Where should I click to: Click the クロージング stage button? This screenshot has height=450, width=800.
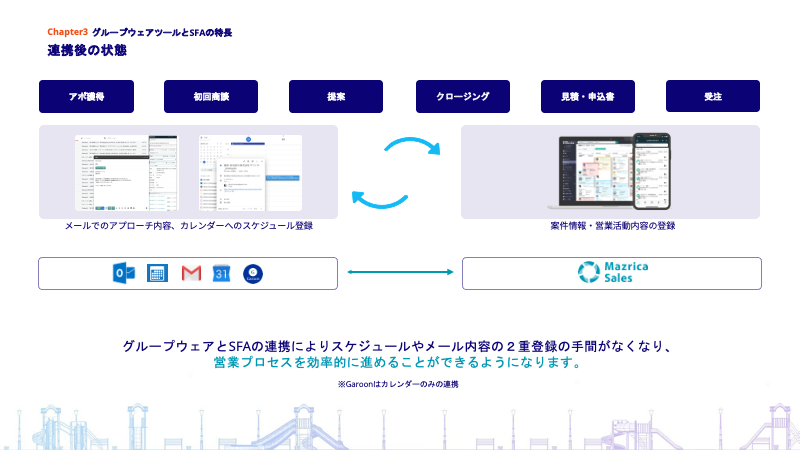463,96
